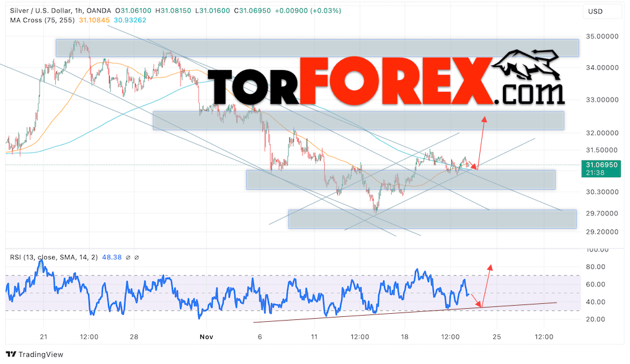Click the change value +0.00900 (+0.03%)
This screenshot has height=364, width=630.
tap(308, 11)
